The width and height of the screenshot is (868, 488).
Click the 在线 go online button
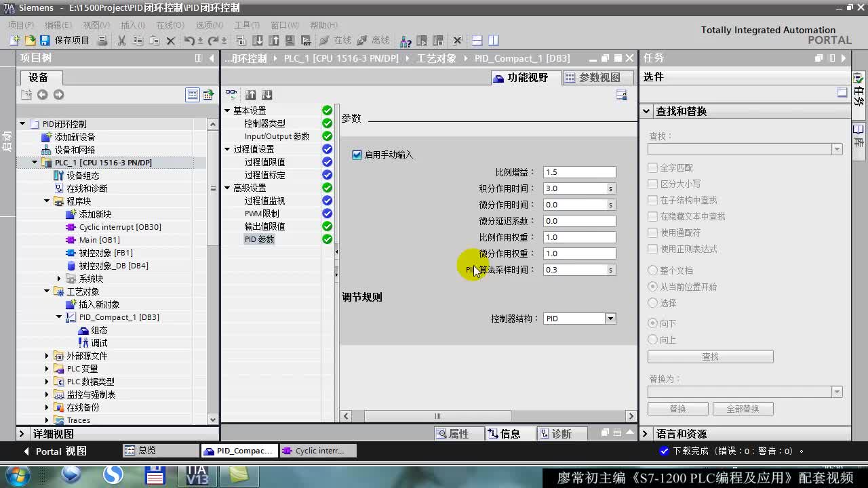click(335, 41)
